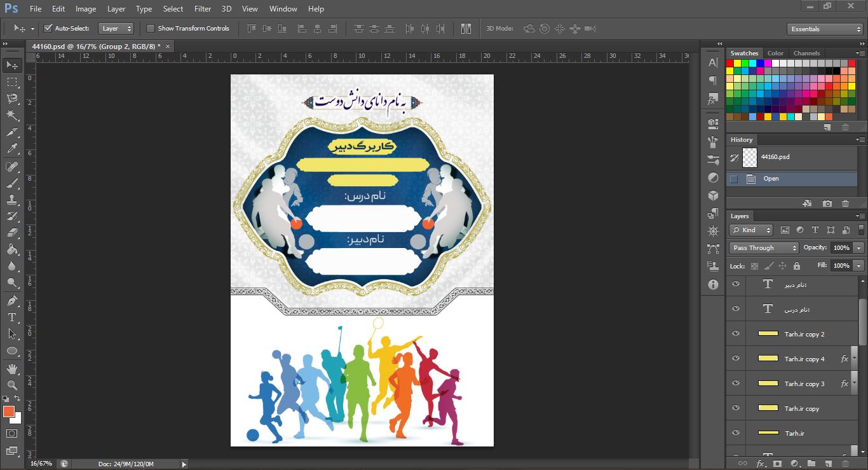Select the Healing Brush tool
868x470 pixels.
tap(12, 167)
